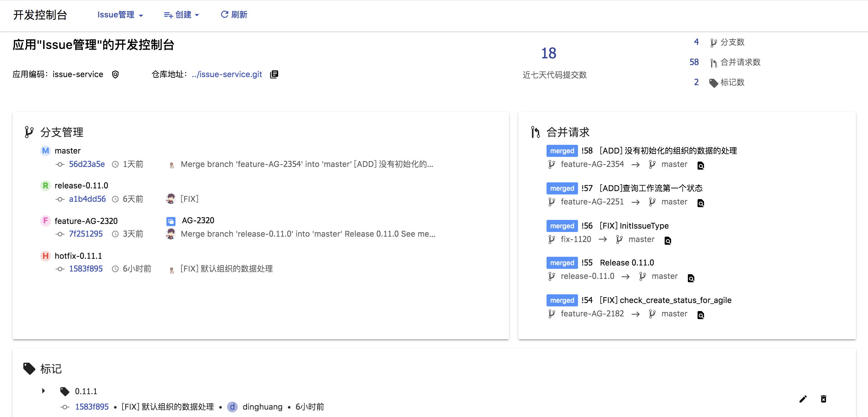The width and height of the screenshot is (868, 417).
Task: Open commit 56d23a5e on master
Action: (87, 164)
